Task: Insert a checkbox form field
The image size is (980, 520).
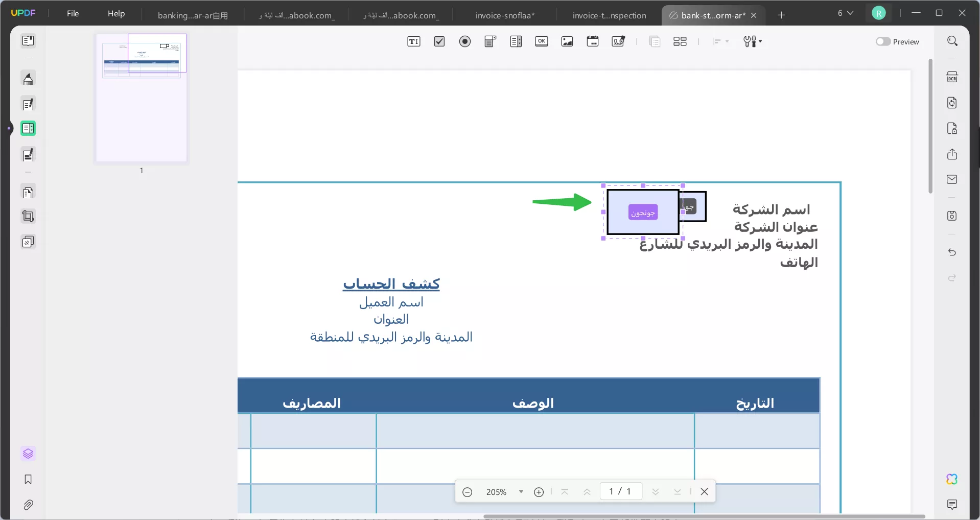Action: [439, 41]
